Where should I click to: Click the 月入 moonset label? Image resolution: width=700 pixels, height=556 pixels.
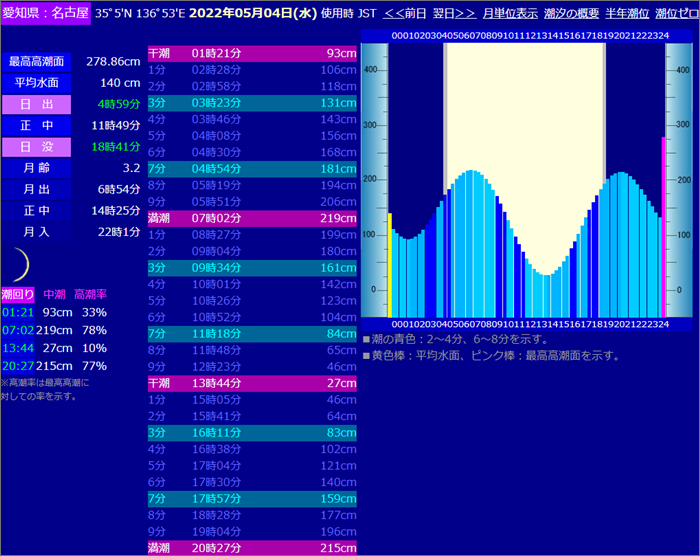(x=36, y=232)
